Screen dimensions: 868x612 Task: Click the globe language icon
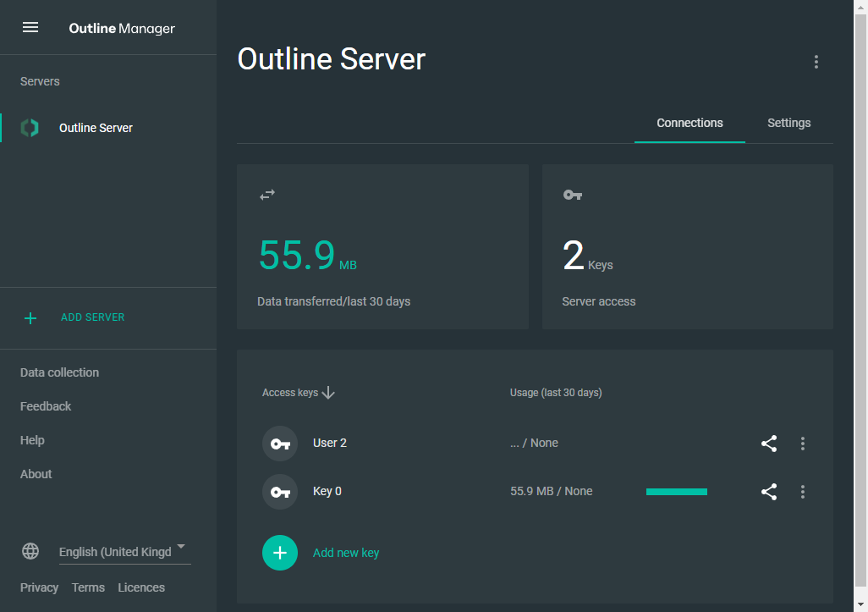(30, 551)
